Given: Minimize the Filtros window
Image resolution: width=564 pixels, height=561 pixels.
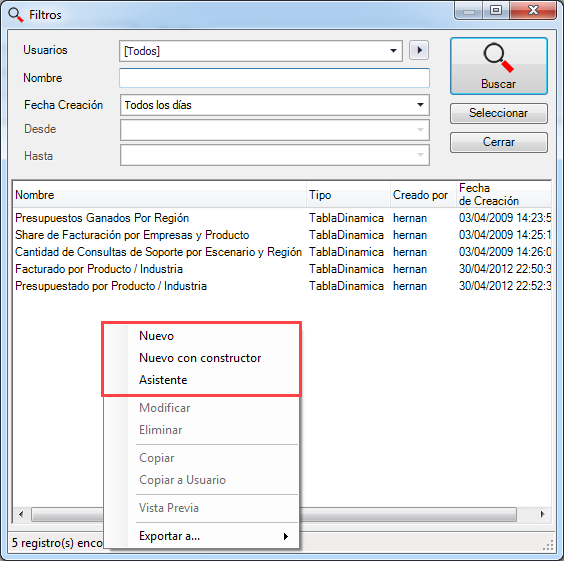Looking at the screenshot, I should click(x=469, y=11).
